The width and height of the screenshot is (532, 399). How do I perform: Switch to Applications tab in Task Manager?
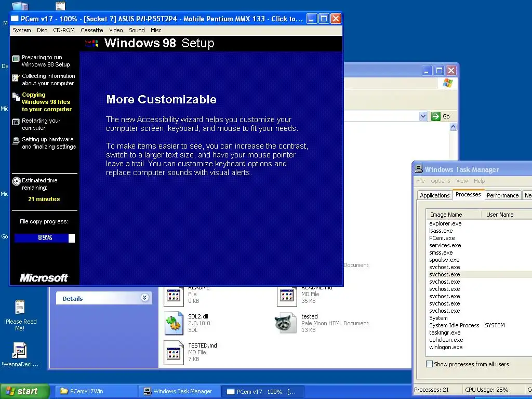tap(434, 195)
